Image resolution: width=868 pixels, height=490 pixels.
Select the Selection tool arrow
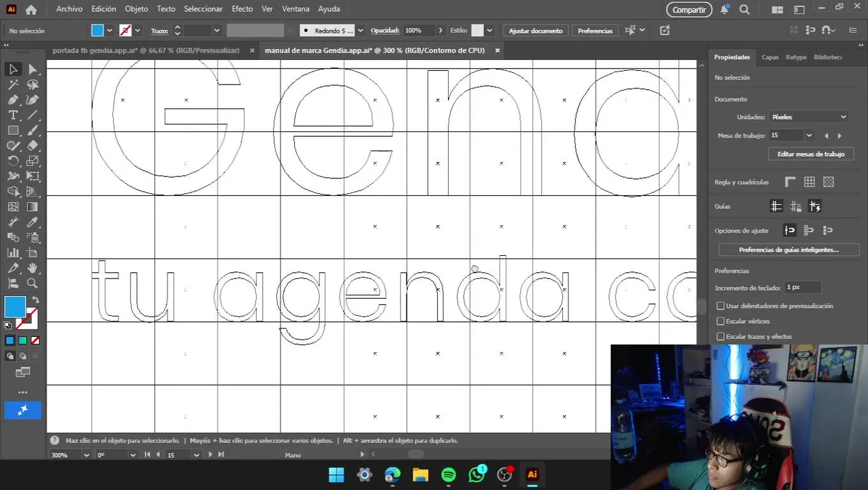[13, 69]
